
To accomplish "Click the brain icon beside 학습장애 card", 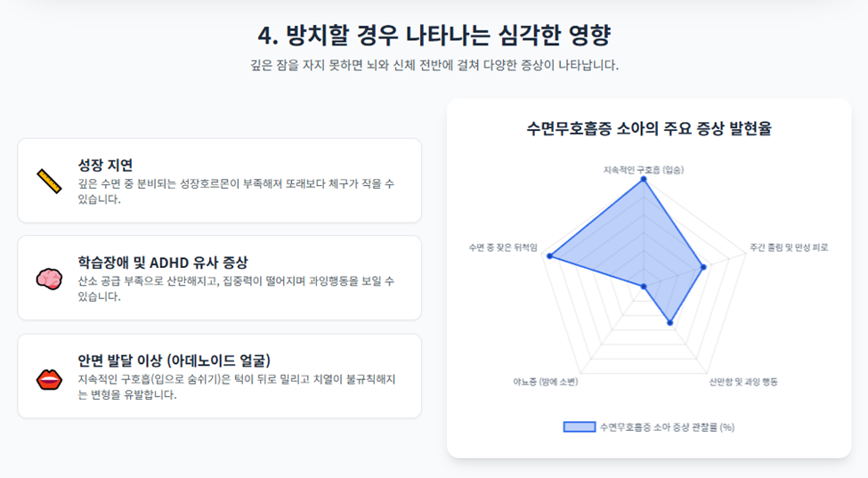I will click(x=49, y=279).
